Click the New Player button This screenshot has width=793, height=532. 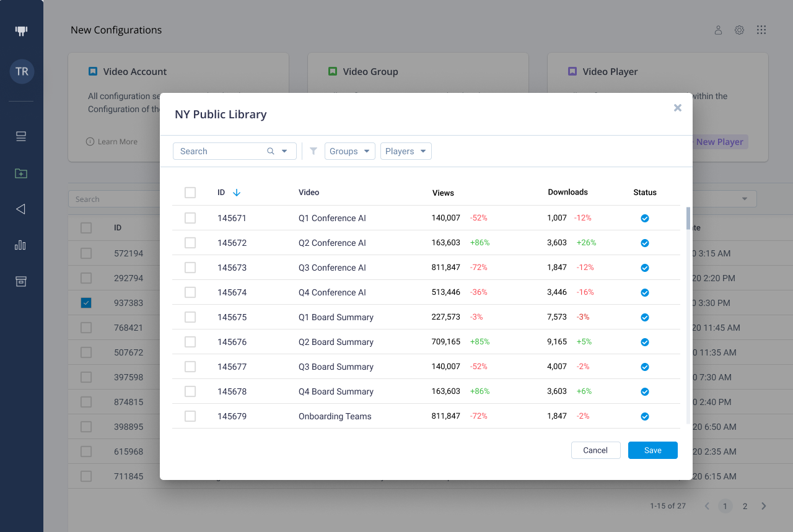(x=719, y=142)
